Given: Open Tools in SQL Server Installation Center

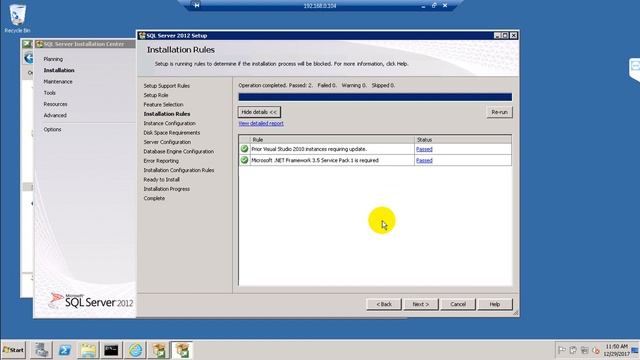Looking at the screenshot, I should pos(49,93).
